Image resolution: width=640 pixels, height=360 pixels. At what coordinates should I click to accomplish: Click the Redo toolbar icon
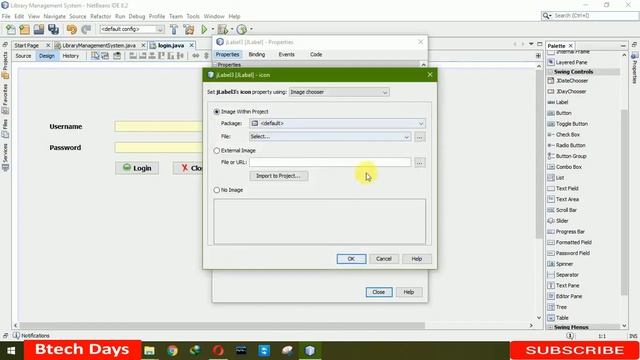coord(86,29)
